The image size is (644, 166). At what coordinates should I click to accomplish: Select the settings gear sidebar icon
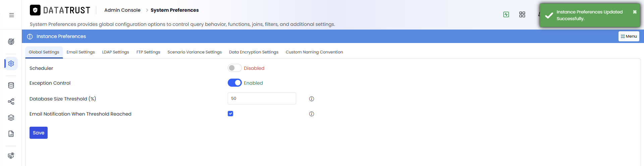[11, 64]
